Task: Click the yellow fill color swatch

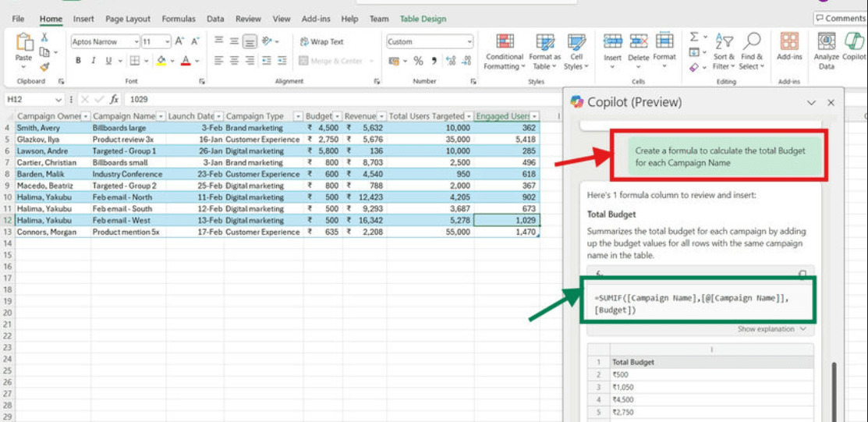Action: click(161, 61)
